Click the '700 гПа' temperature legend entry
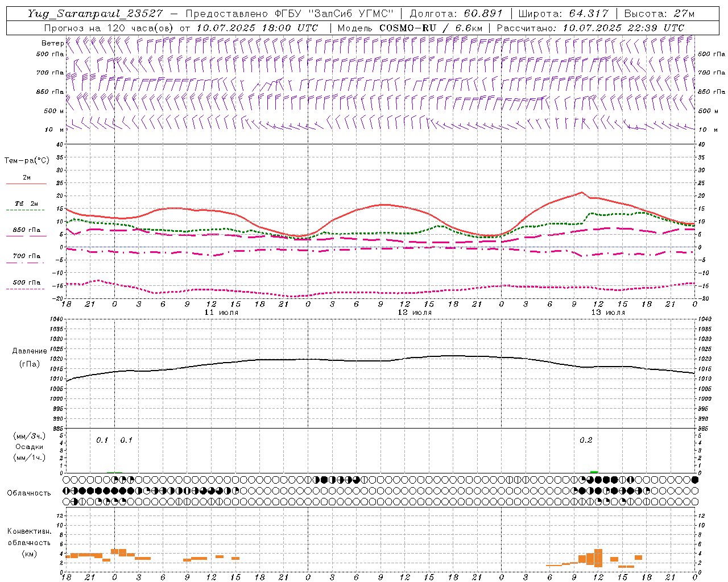This screenshot has width=728, height=582. [27, 256]
